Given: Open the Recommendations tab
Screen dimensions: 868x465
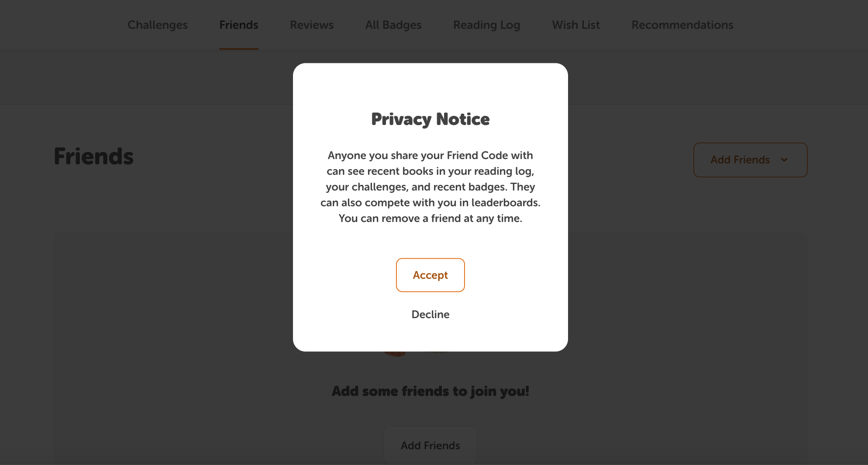Looking at the screenshot, I should (682, 25).
